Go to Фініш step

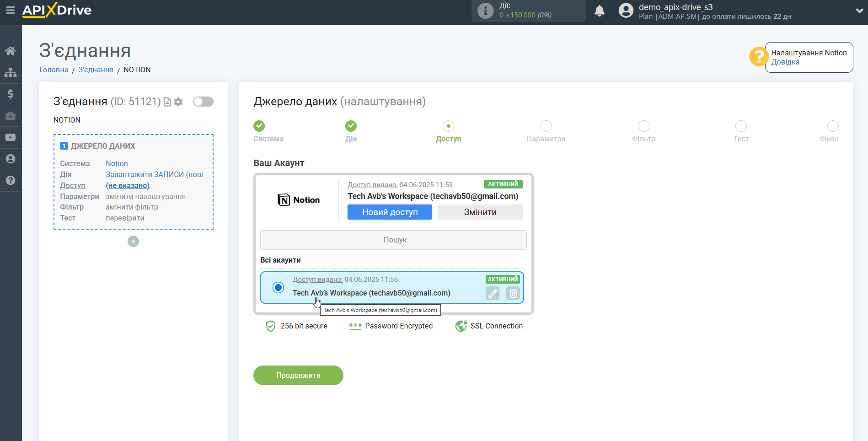click(833, 126)
